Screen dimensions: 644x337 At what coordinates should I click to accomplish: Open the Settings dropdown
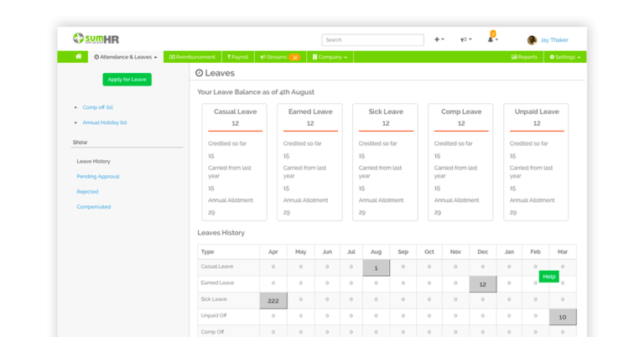click(563, 57)
